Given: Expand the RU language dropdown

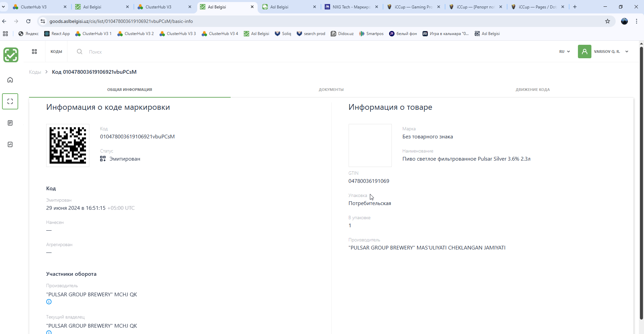Looking at the screenshot, I should pyautogui.click(x=564, y=52).
